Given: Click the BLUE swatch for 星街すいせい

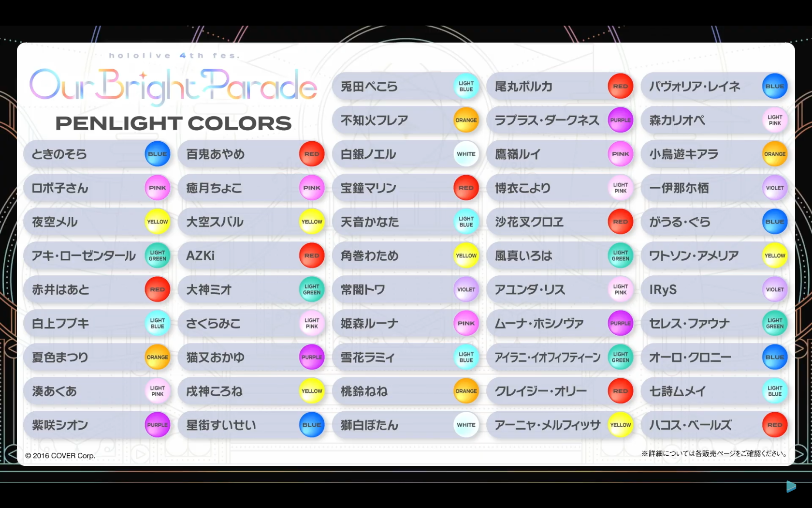Looking at the screenshot, I should point(312,425).
